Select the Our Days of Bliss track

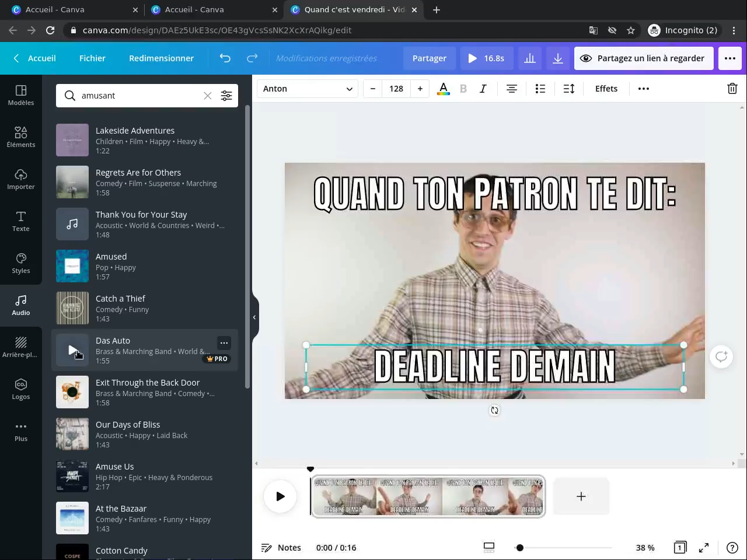[145, 434]
